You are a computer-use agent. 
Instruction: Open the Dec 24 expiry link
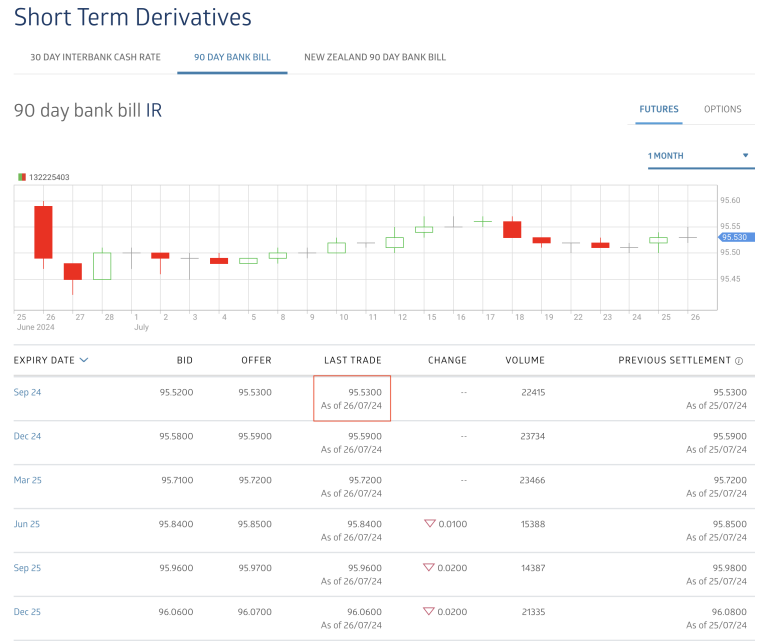point(28,436)
